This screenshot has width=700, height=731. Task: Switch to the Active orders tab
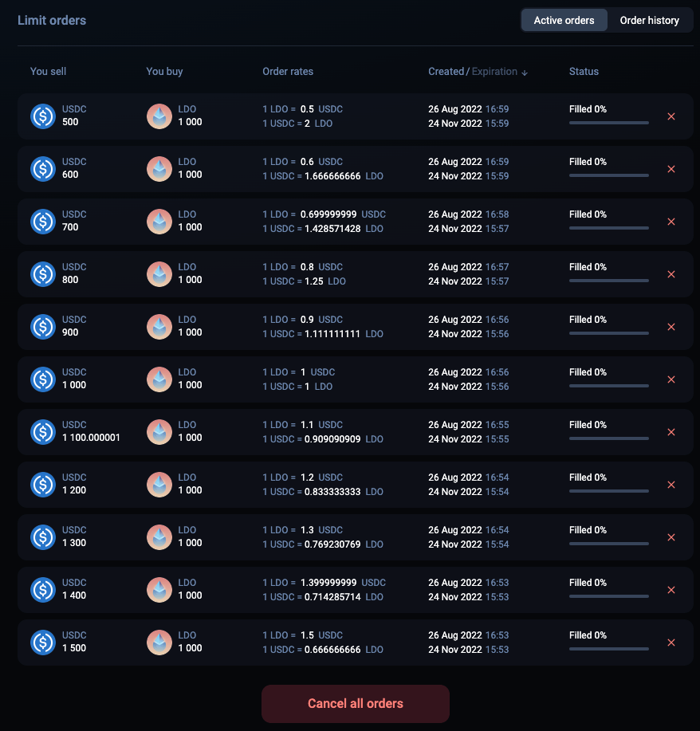[x=564, y=20]
